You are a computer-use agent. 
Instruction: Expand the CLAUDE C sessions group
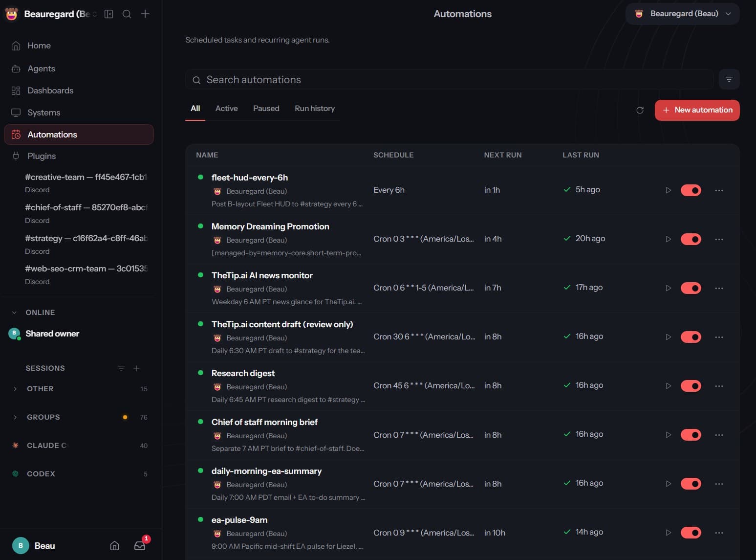pos(79,446)
